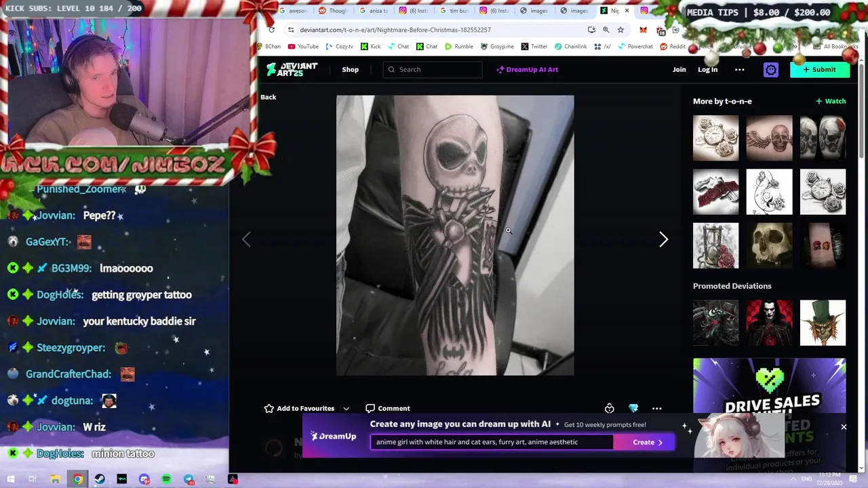Reload the browser page
This screenshot has height=488, width=868.
271,30
